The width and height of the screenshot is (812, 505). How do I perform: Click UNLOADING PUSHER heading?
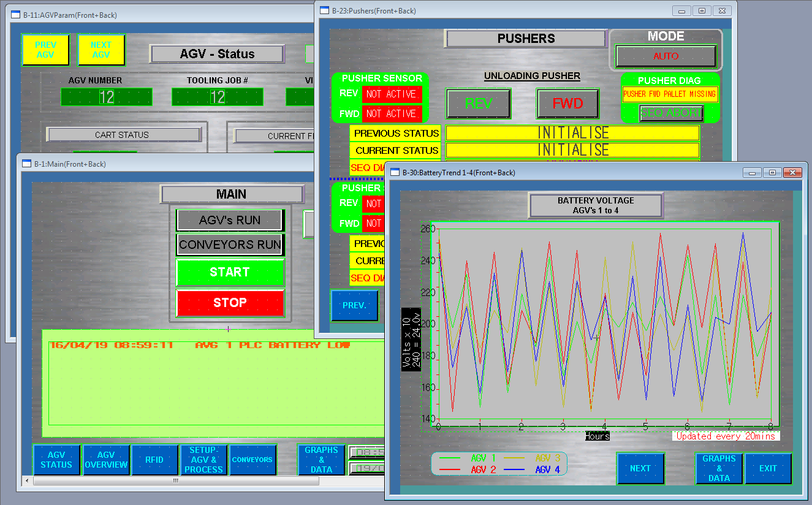(532, 76)
